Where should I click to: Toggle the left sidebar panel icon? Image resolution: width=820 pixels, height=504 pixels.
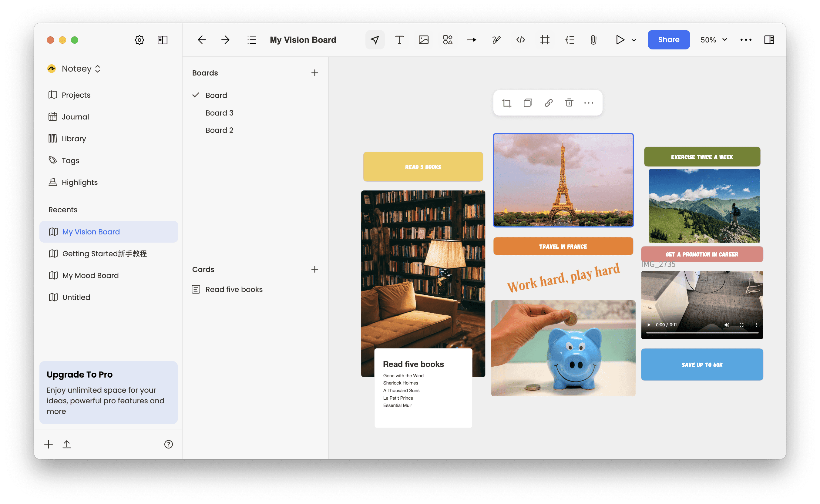point(162,40)
